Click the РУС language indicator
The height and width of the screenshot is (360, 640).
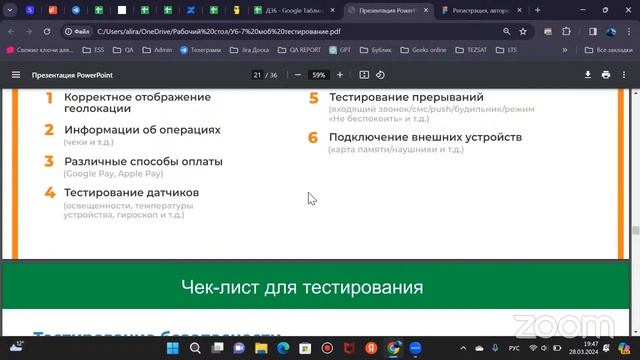click(x=514, y=348)
